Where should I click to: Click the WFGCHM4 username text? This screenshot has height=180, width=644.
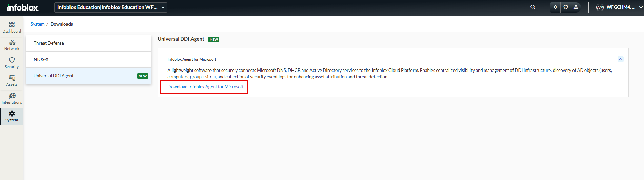tap(621, 7)
